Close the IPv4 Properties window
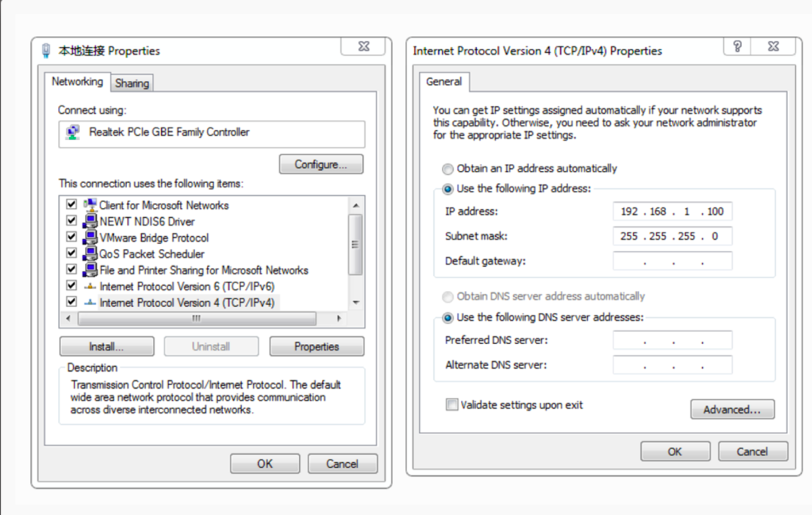Image resolution: width=812 pixels, height=515 pixels. pos(773,47)
